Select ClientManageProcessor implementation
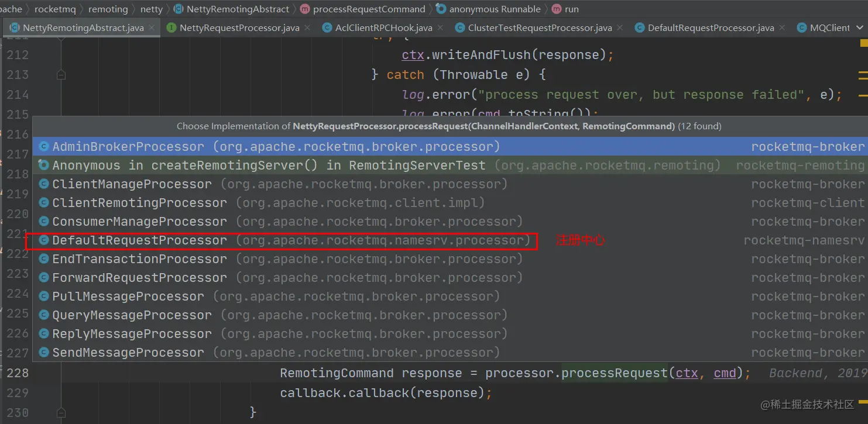Image resolution: width=868 pixels, height=424 pixels. click(x=450, y=184)
